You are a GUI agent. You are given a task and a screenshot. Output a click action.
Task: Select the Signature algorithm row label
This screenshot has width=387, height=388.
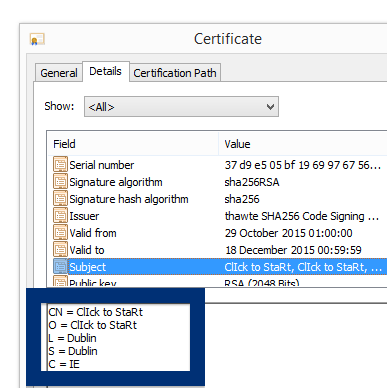click(116, 182)
